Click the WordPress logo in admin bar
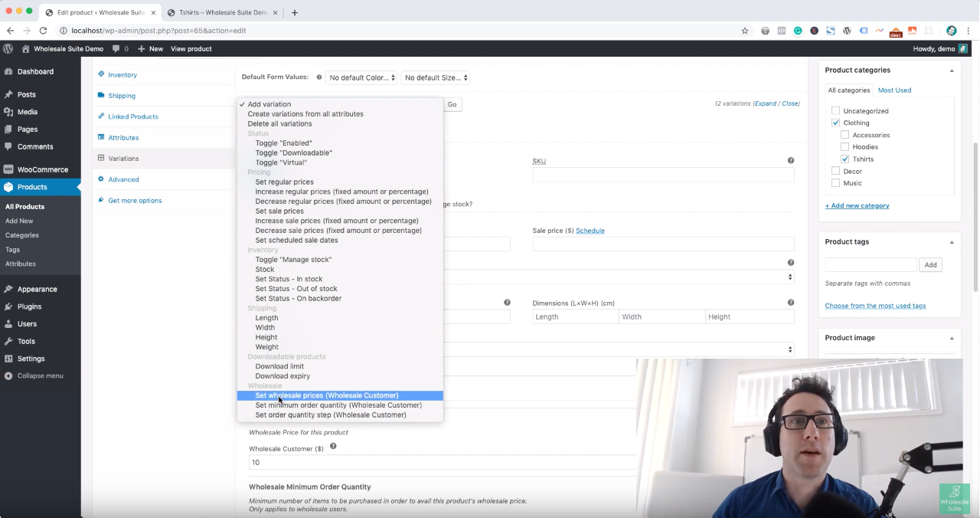980x518 pixels. click(x=8, y=48)
